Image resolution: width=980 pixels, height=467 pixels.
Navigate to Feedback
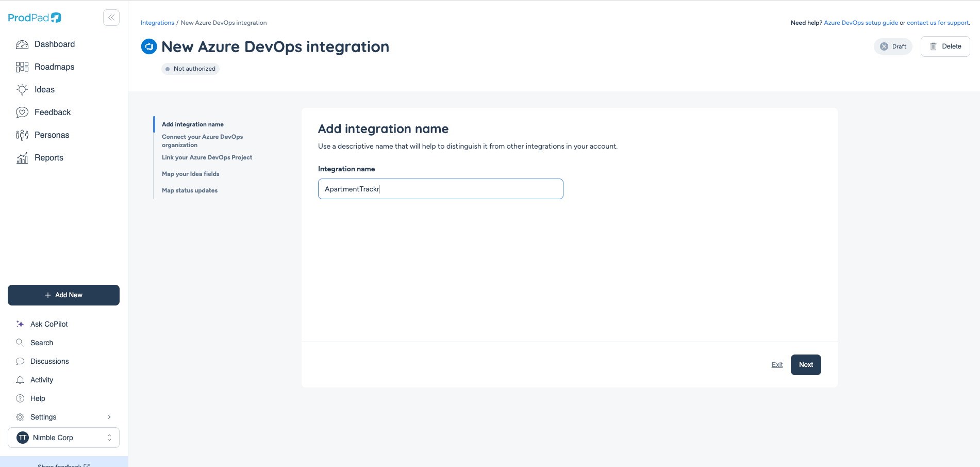53,112
